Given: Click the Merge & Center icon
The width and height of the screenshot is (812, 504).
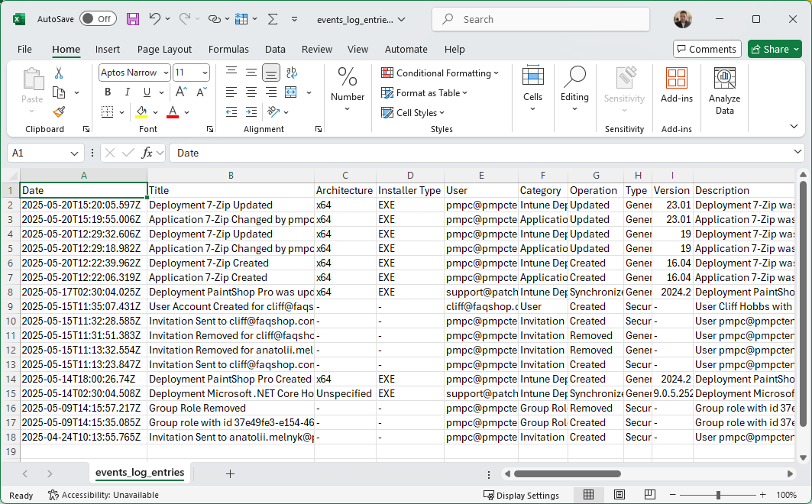Looking at the screenshot, I should (x=289, y=92).
